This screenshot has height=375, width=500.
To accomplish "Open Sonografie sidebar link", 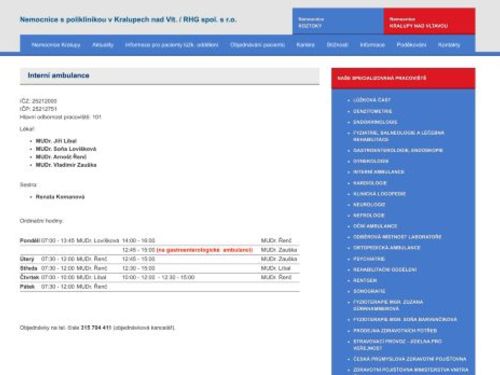I will point(369,291).
